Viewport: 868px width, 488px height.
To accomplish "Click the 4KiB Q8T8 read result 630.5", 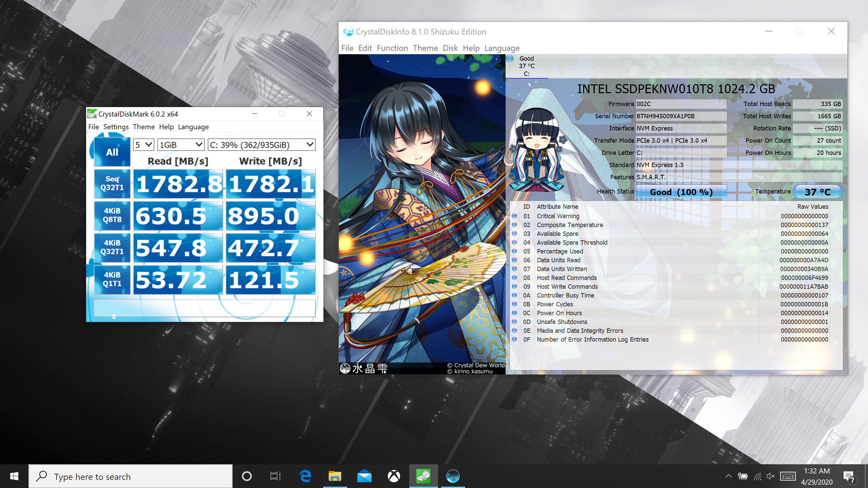I will (178, 216).
